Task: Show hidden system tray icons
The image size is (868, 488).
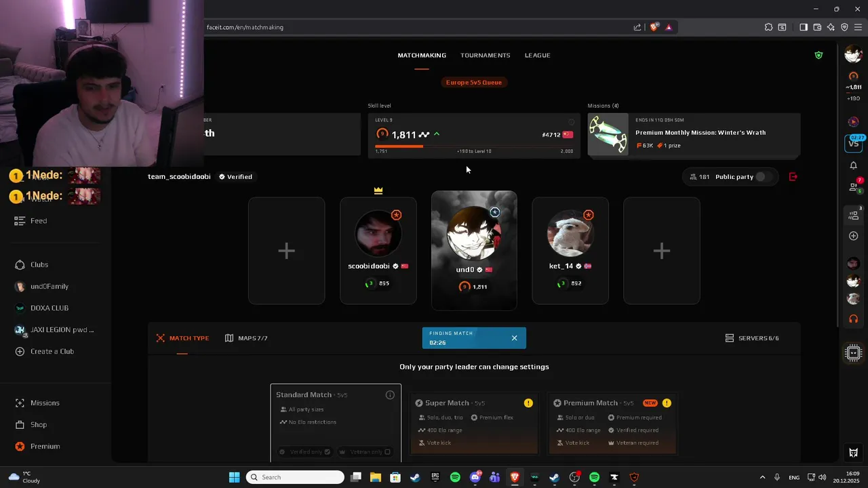Action: pos(762,477)
